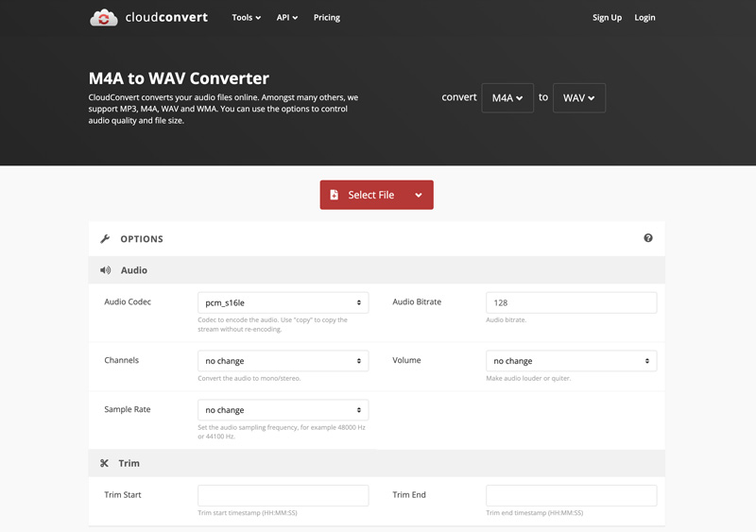
Task: Open the Tools menu
Action: [246, 17]
